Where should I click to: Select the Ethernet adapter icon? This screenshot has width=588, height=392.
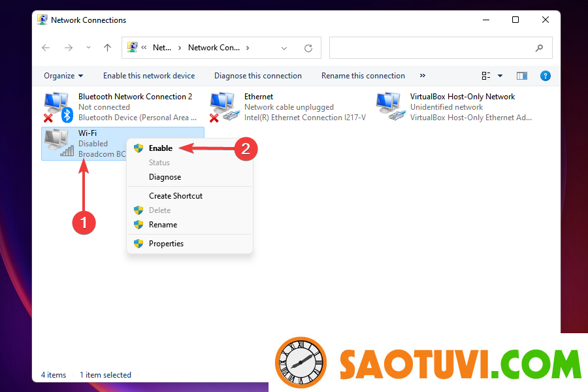pyautogui.click(x=223, y=107)
